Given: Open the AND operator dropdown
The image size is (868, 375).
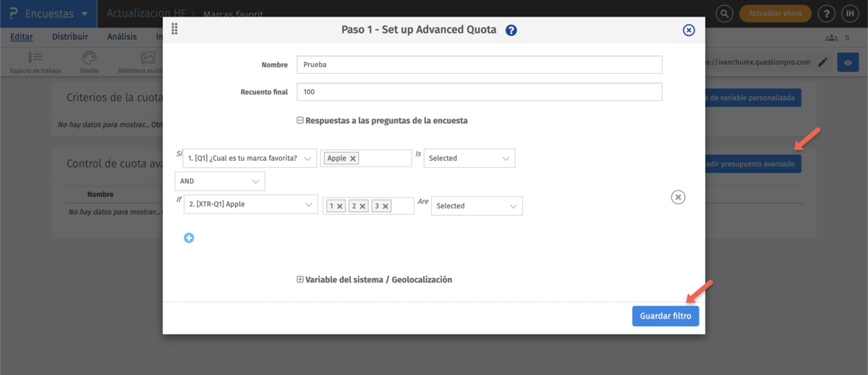Looking at the screenshot, I should [220, 181].
